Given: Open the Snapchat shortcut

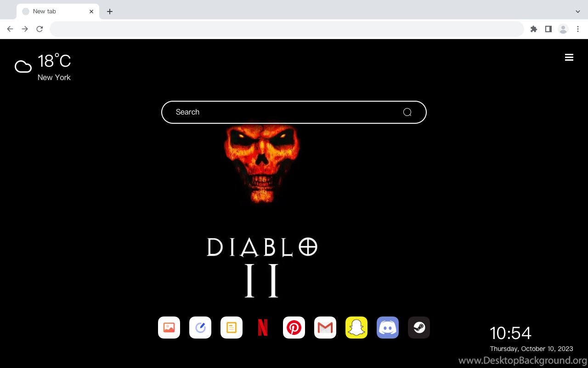Looking at the screenshot, I should 356,328.
